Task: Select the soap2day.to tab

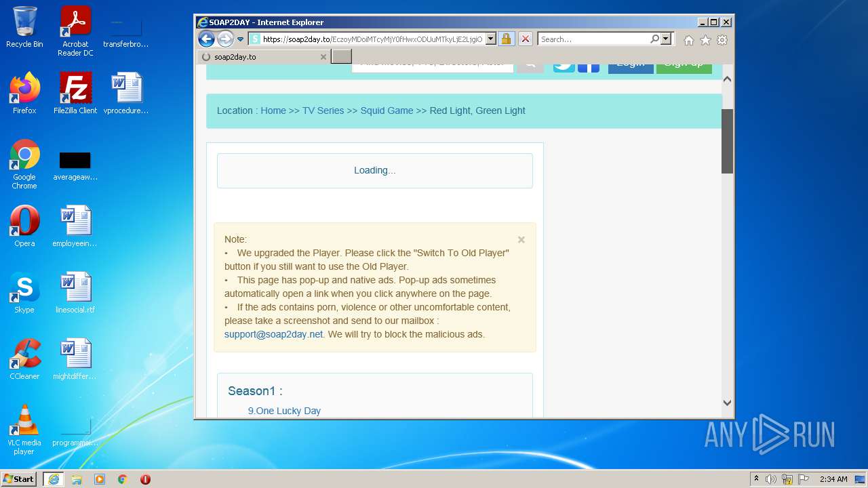Action: 264,57
